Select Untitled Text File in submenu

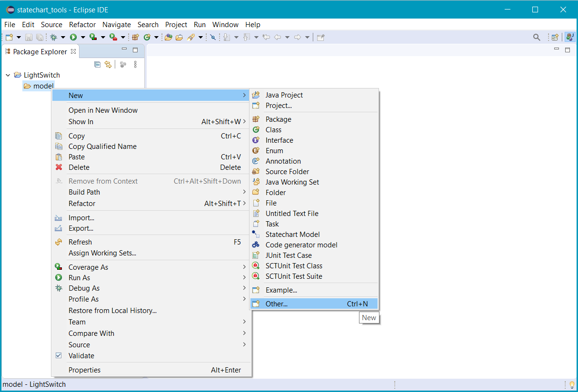[x=314, y=214]
